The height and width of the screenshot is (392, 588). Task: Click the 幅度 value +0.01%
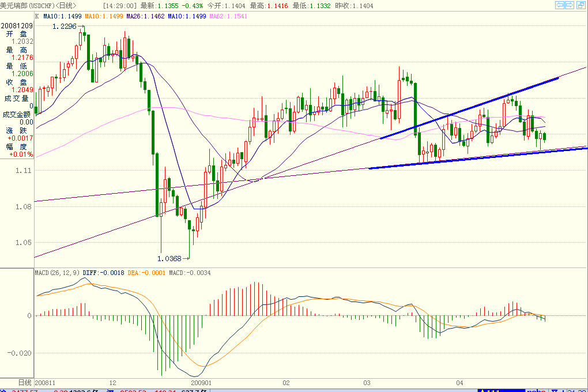point(21,154)
